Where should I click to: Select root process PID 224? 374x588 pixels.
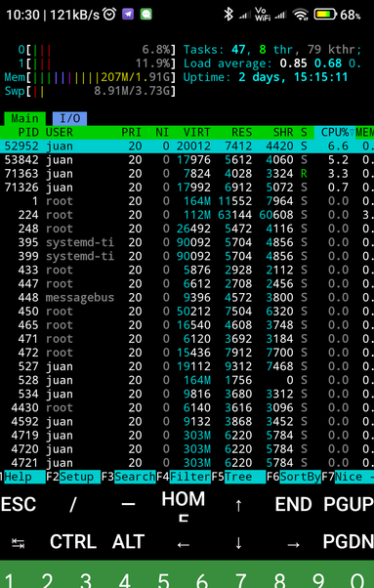pos(187,215)
